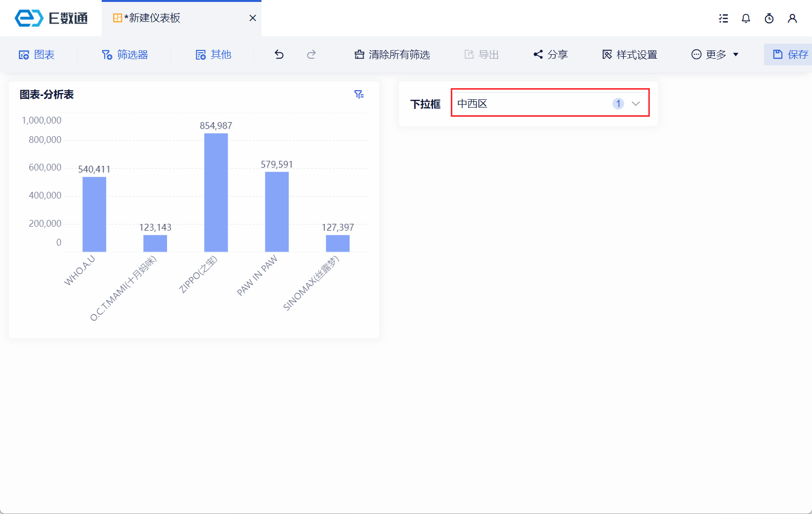Click the 下拉框 label

tap(426, 104)
